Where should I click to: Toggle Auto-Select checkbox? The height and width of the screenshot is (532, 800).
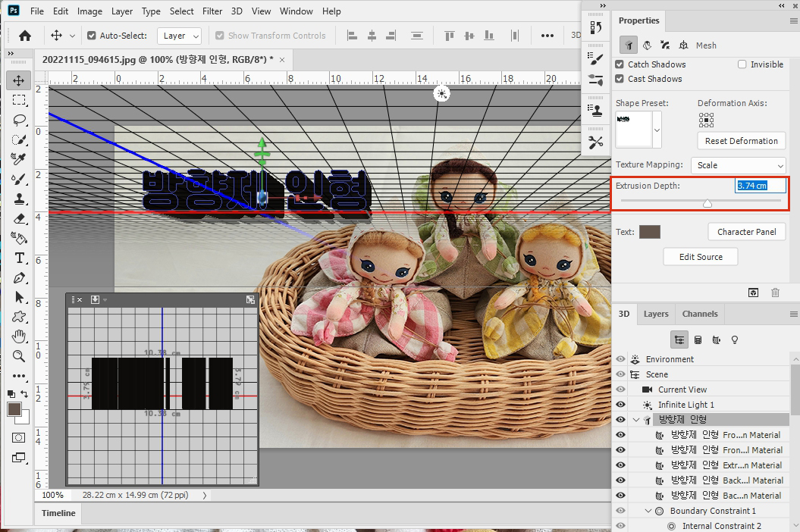tap(92, 36)
